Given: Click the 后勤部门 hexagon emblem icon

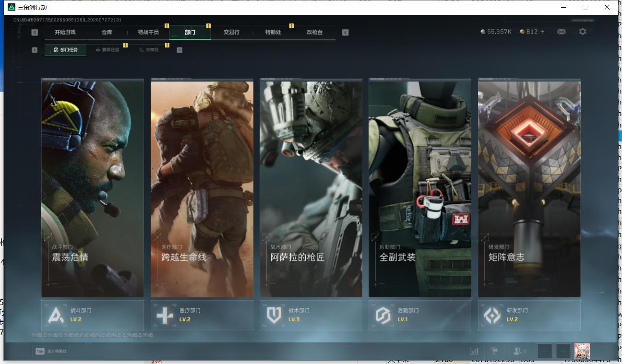Looking at the screenshot, I should [x=383, y=315].
